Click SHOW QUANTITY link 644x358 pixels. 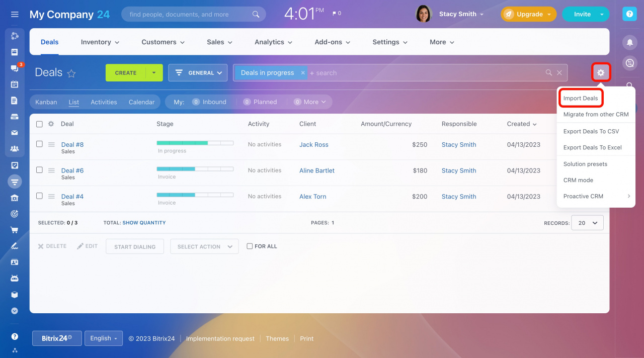click(x=144, y=223)
